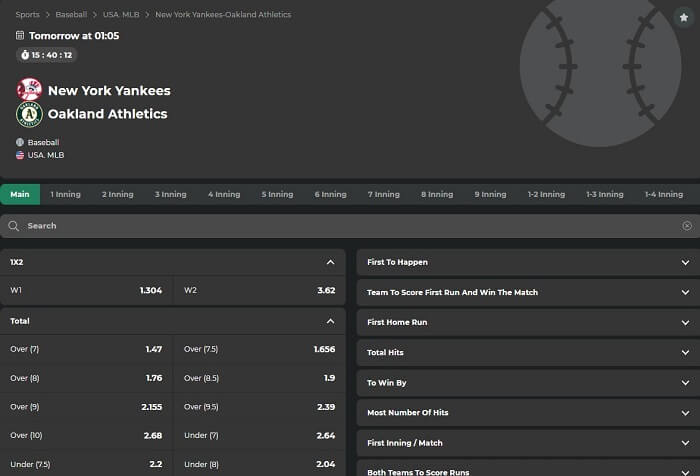Image resolution: width=700 pixels, height=476 pixels.
Task: Expand the Most Number Of Hits market
Action: [x=528, y=413]
